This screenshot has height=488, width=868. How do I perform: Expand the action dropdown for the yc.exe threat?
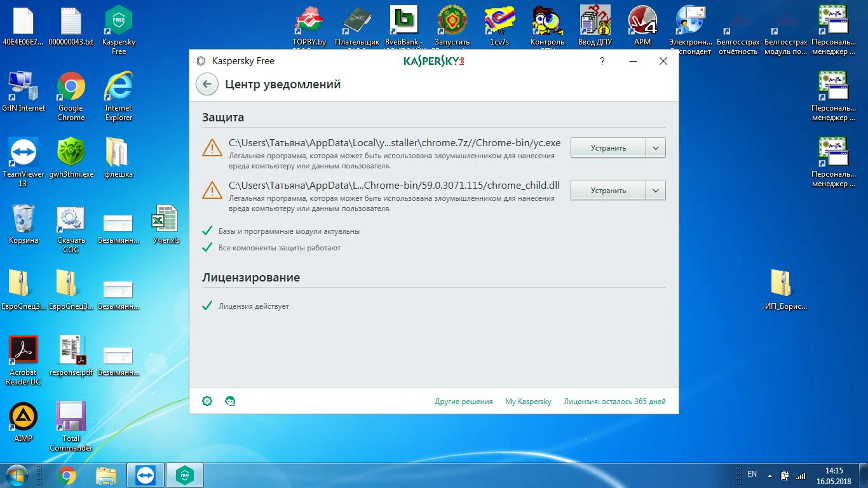coord(656,147)
